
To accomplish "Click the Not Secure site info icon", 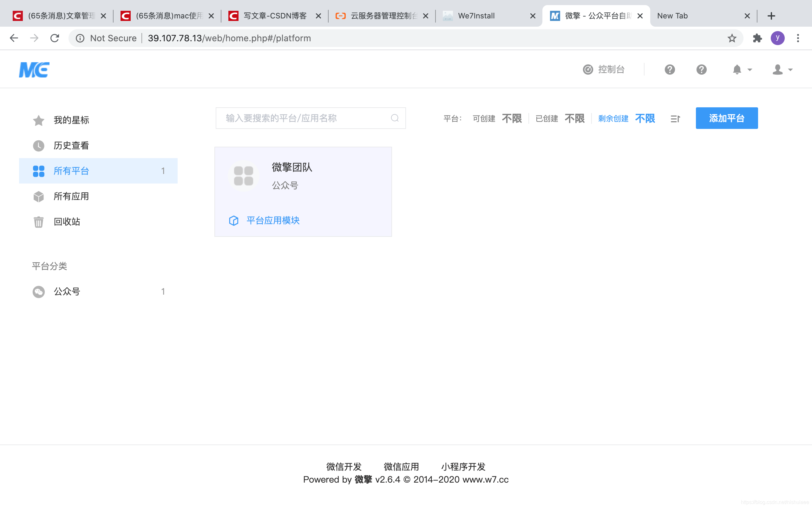I will click(x=80, y=38).
